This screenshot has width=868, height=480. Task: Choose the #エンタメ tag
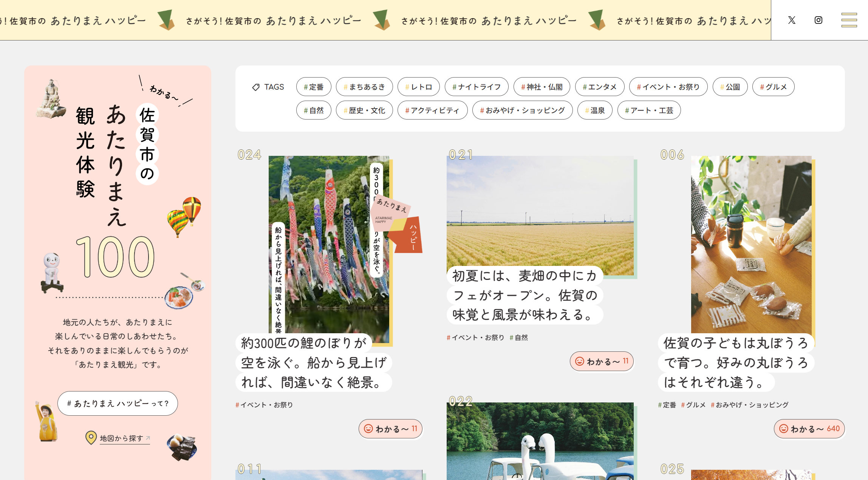click(x=600, y=87)
